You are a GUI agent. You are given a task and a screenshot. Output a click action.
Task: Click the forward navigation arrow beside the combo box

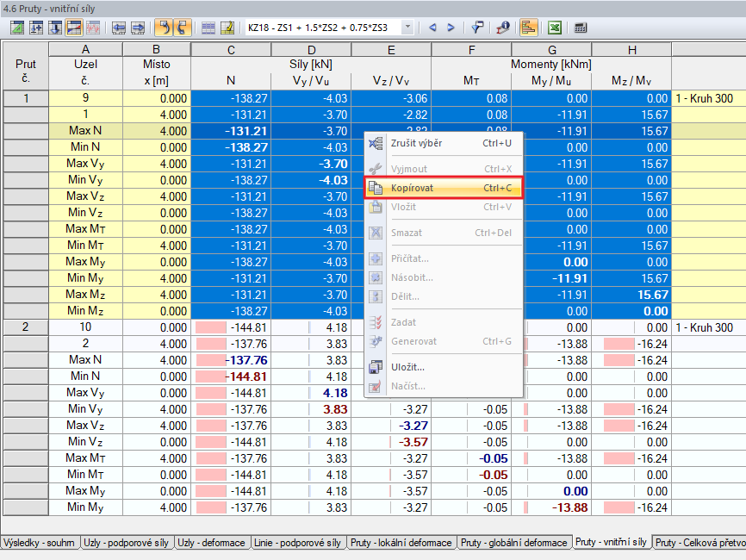[450, 27]
